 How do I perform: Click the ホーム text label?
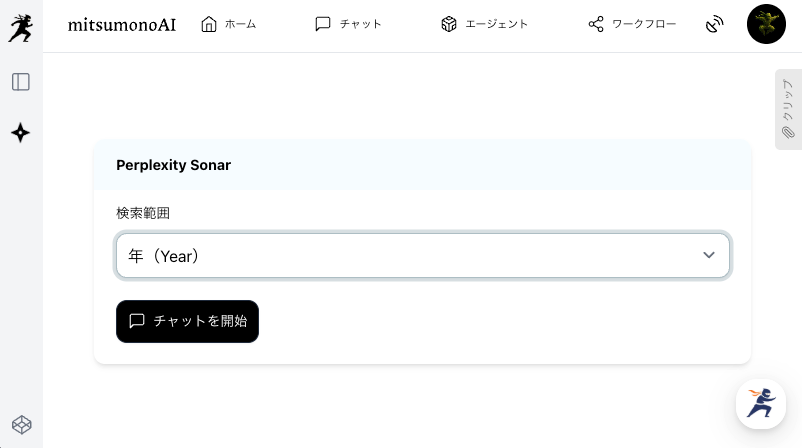click(x=240, y=24)
